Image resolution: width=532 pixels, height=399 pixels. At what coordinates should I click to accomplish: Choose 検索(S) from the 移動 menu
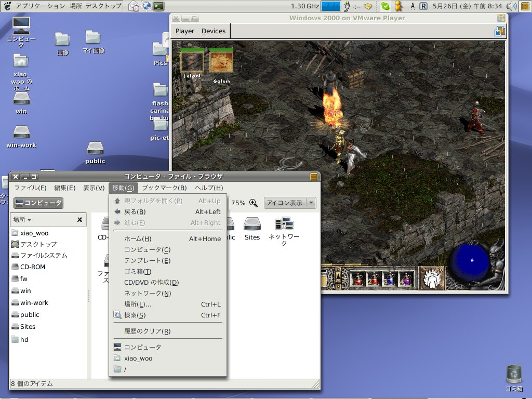(135, 315)
